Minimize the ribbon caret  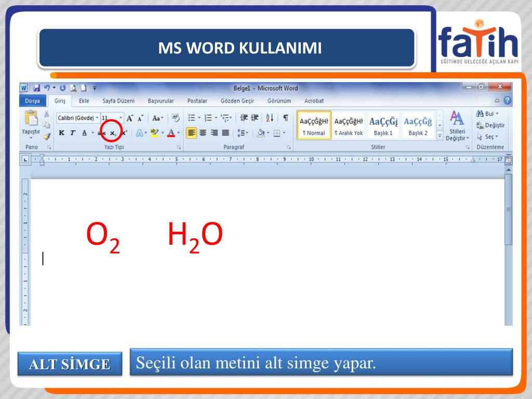pyautogui.click(x=497, y=100)
